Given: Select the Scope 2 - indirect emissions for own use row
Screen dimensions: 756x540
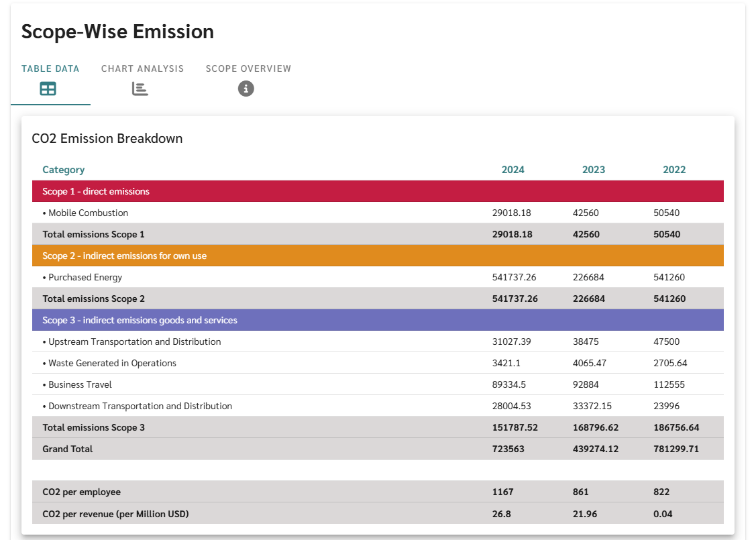Looking at the screenshot, I should click(x=378, y=256).
